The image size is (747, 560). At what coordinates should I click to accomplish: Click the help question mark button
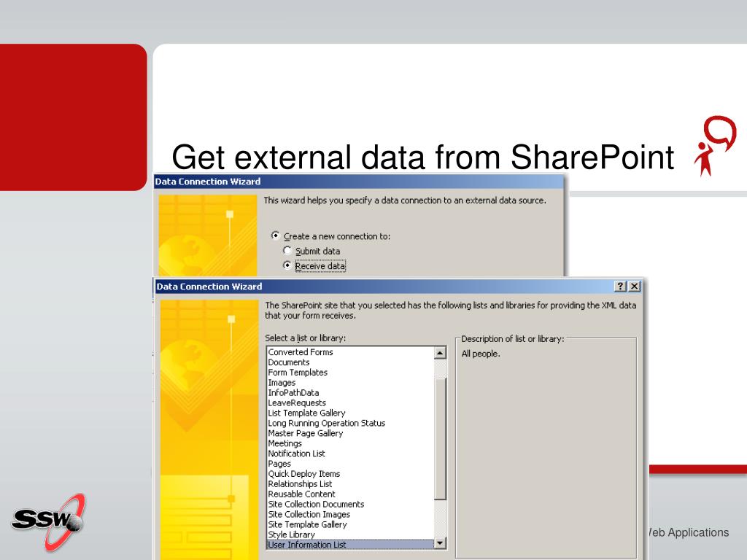[x=620, y=286]
